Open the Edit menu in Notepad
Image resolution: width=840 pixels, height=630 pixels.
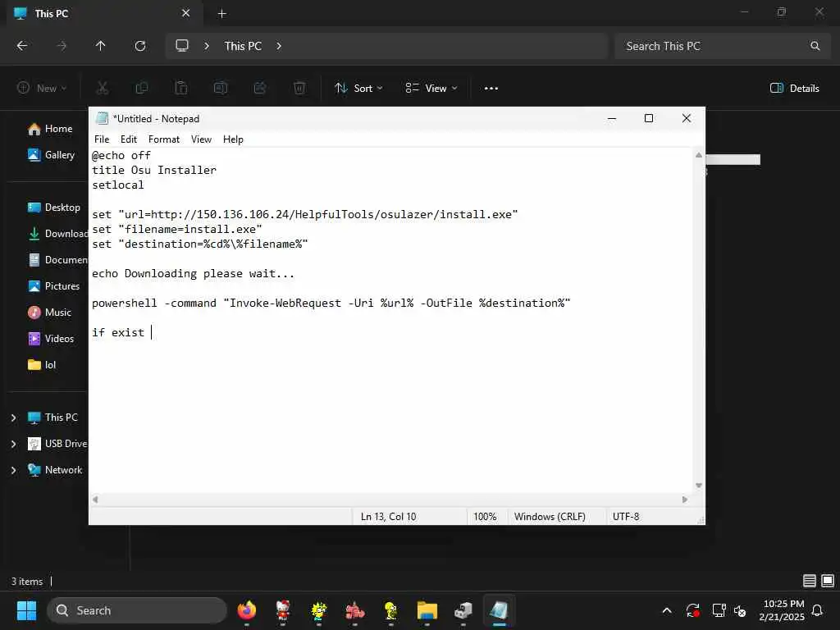129,139
